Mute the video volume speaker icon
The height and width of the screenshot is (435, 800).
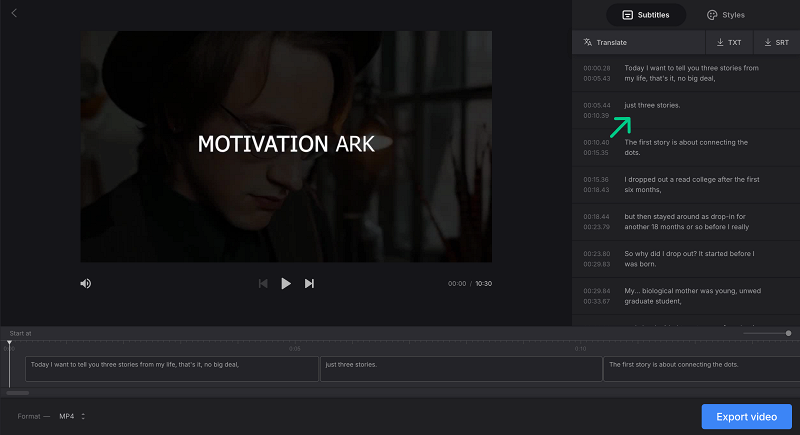pos(86,284)
